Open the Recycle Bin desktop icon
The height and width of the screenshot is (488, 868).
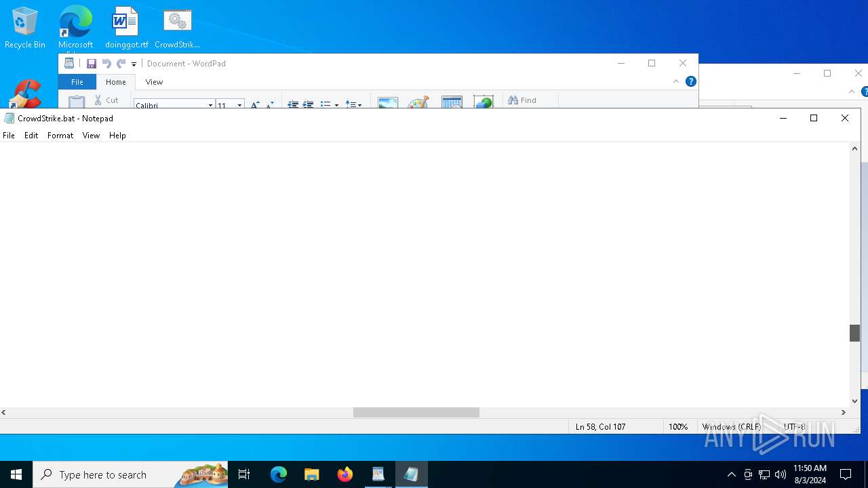pyautogui.click(x=25, y=28)
